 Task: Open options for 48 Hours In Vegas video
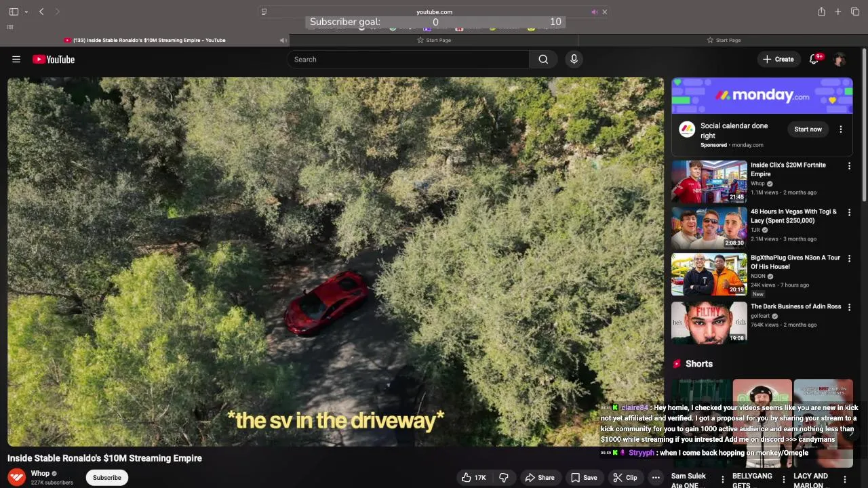(849, 213)
